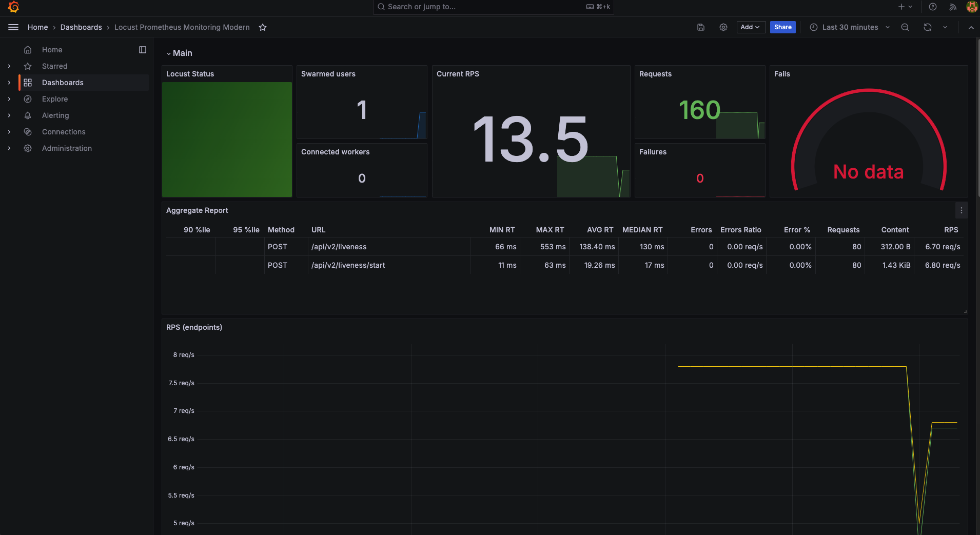Save the dashboard with disk icon
Screen dimensions: 980x535
(x=701, y=27)
